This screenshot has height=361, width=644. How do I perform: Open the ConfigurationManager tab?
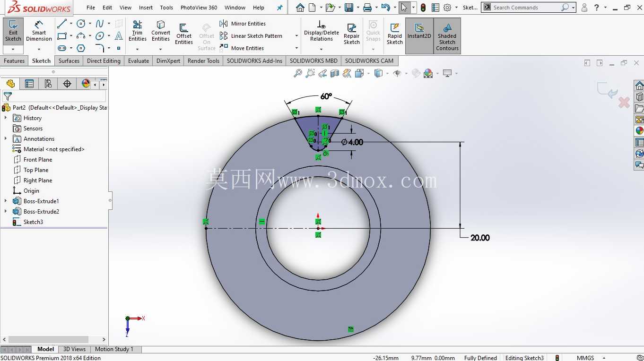coord(48,84)
